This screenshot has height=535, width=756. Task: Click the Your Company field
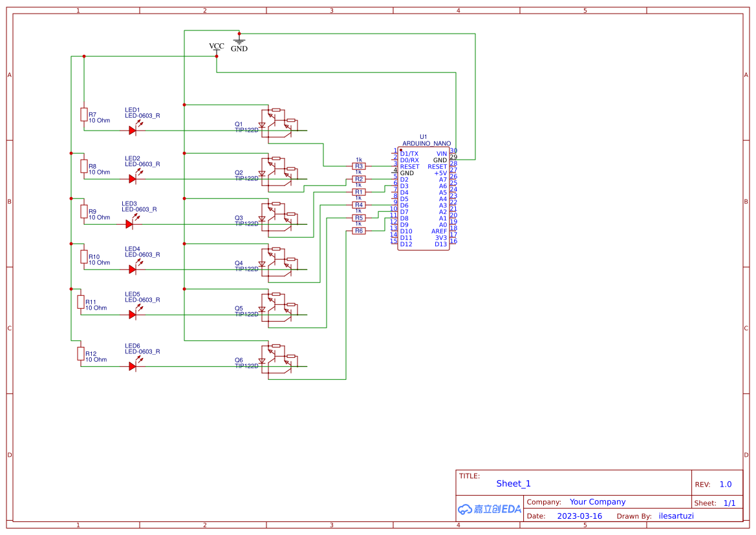(x=597, y=501)
